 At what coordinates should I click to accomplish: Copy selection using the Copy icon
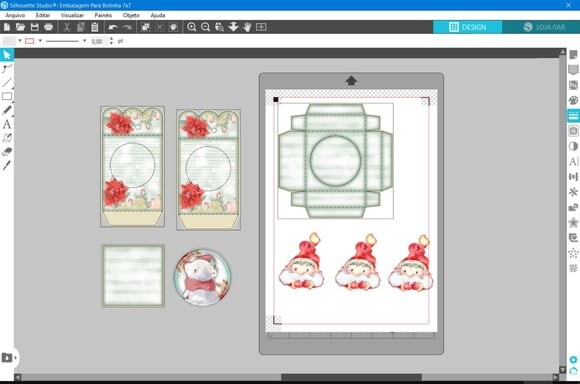point(81,27)
